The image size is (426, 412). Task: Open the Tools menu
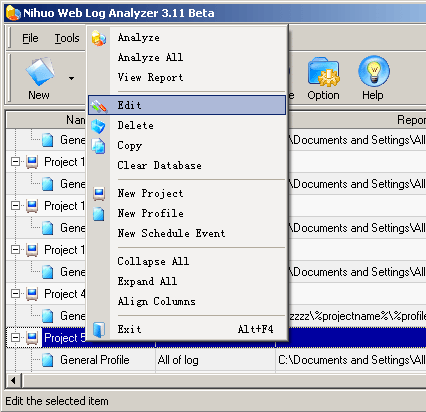(67, 38)
